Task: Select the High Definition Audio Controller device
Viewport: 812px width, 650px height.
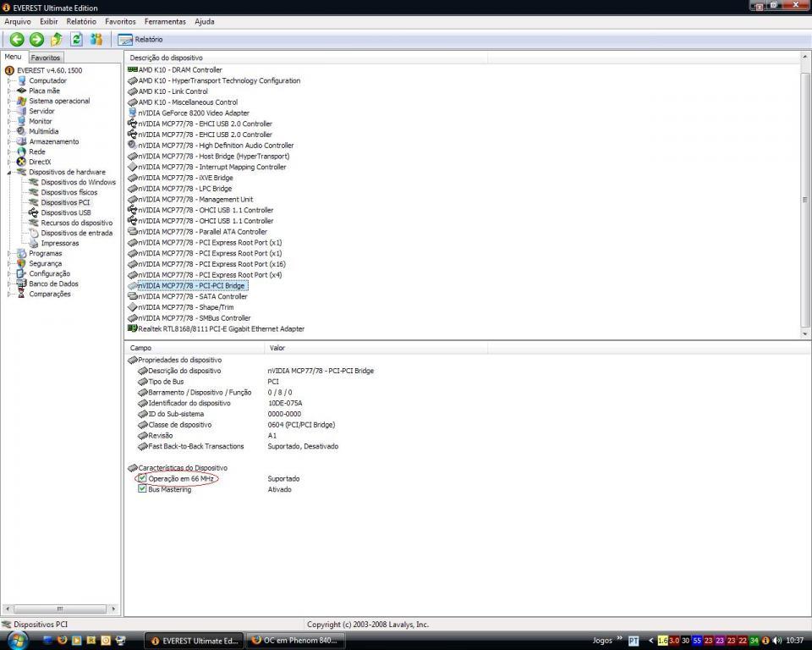Action: (216, 146)
